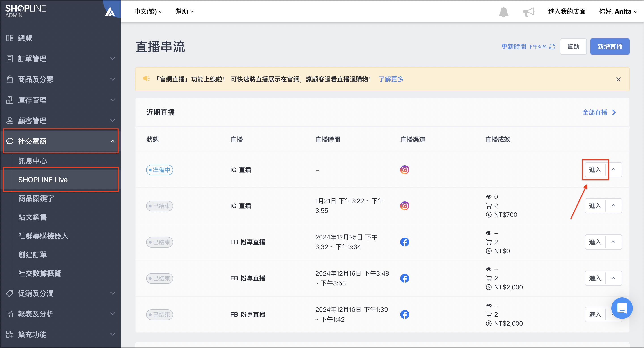
Task: Expand the 擴充功能 menu
Action: (x=113, y=335)
